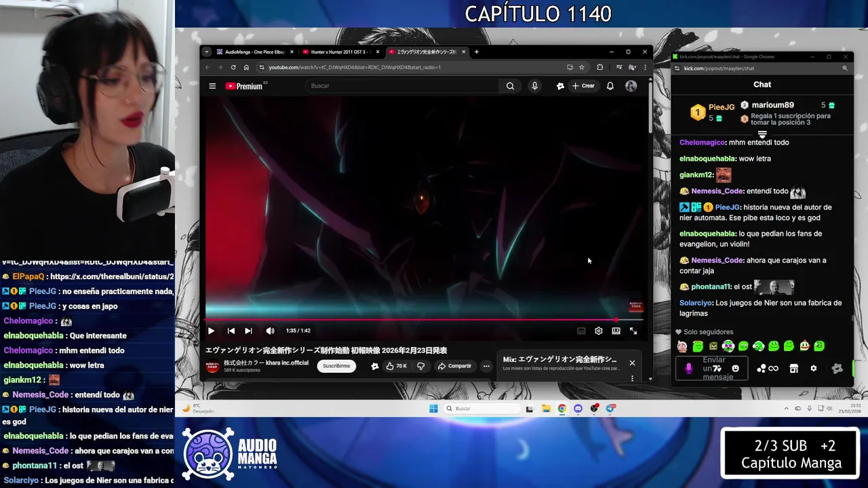Open emoji picker in Kick chat
868x488 pixels.
point(735,369)
